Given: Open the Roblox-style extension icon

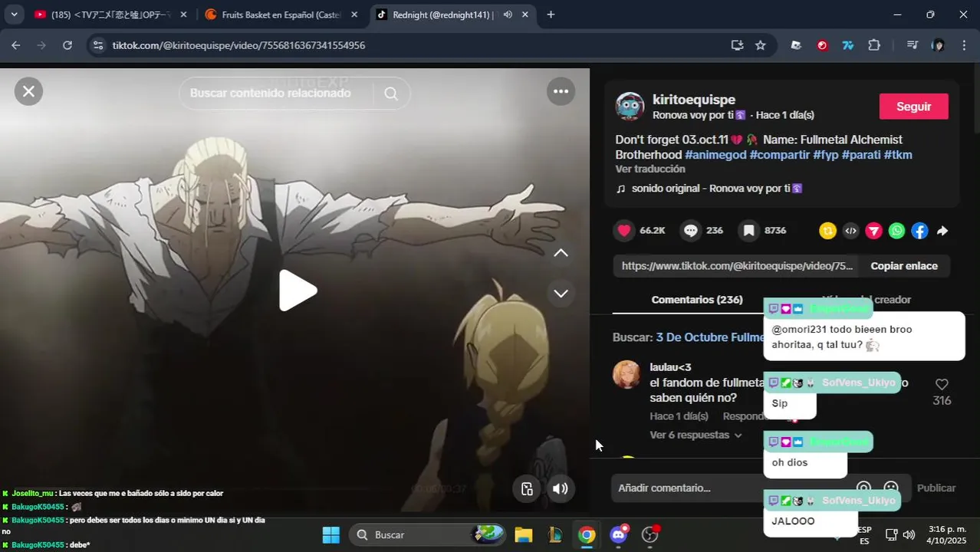Looking at the screenshot, I should [x=796, y=45].
